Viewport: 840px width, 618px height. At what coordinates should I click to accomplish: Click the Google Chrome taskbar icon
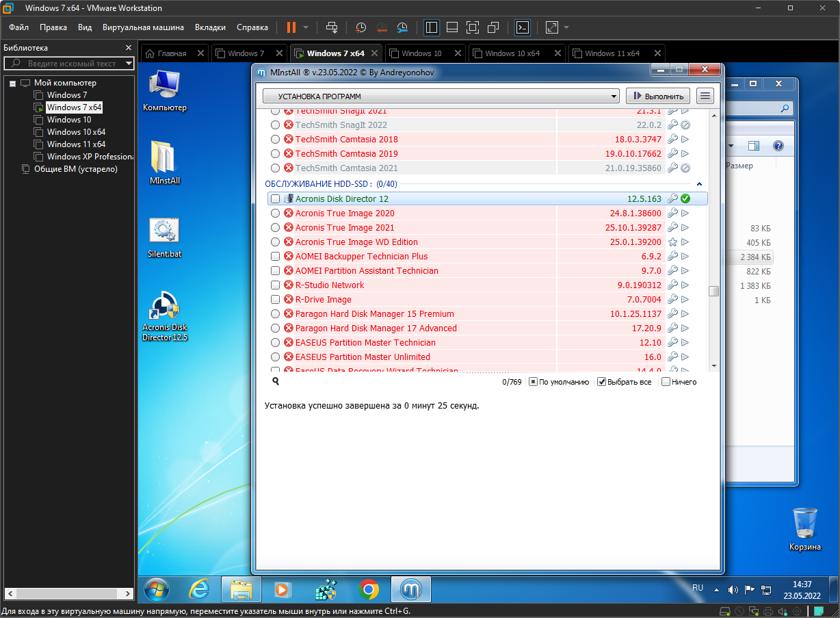[369, 589]
